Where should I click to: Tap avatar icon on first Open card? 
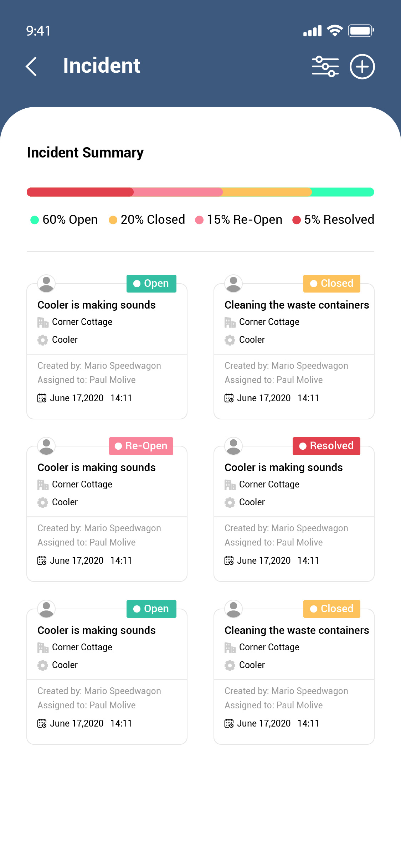(46, 284)
